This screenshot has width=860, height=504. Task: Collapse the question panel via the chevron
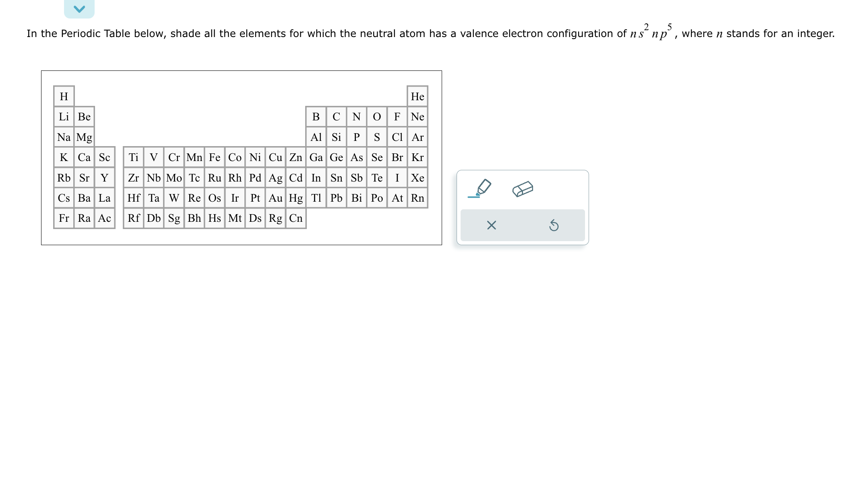[79, 8]
